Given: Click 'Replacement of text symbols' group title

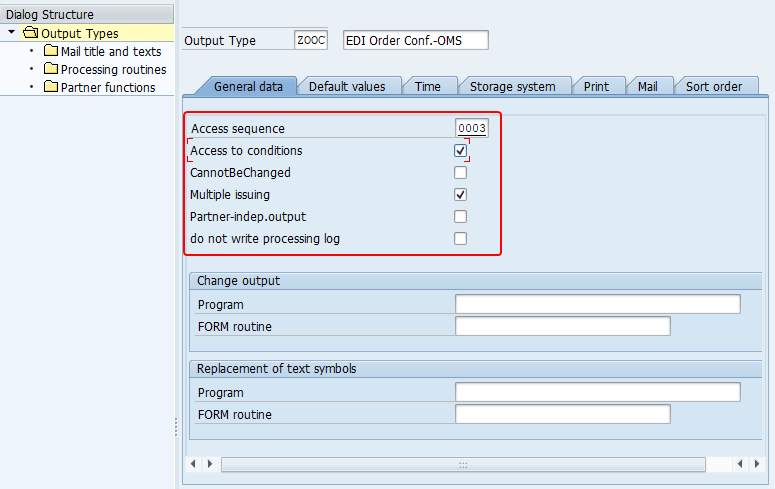Looking at the screenshot, I should pyautogui.click(x=276, y=369).
